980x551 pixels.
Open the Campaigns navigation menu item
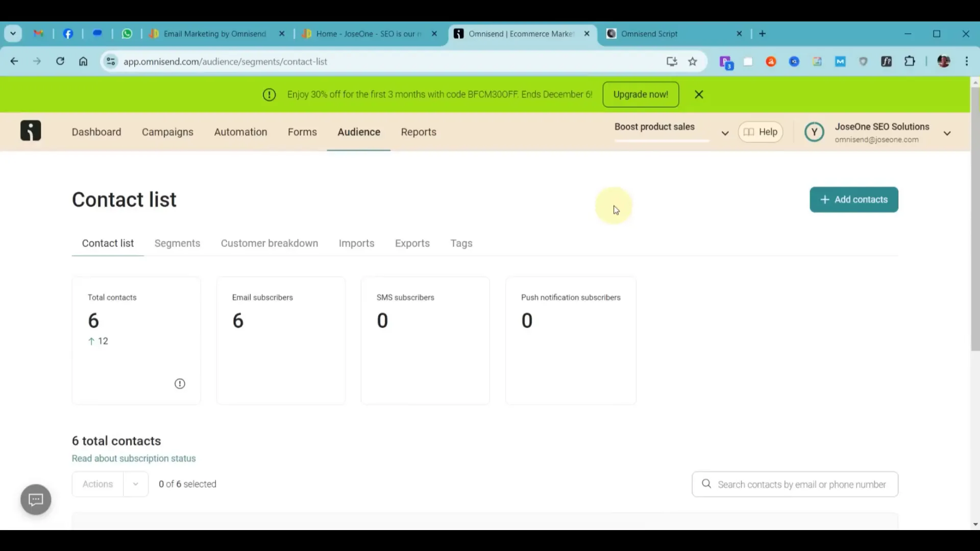click(167, 132)
